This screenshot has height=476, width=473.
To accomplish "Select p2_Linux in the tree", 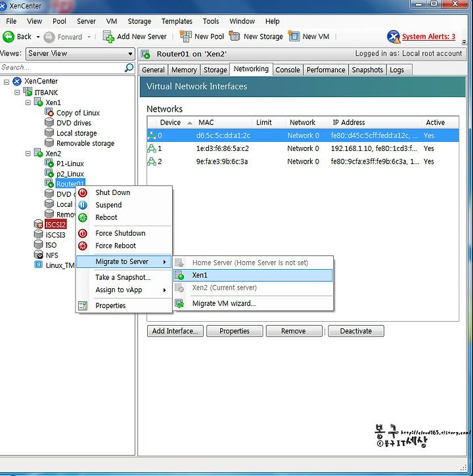I will click(70, 174).
